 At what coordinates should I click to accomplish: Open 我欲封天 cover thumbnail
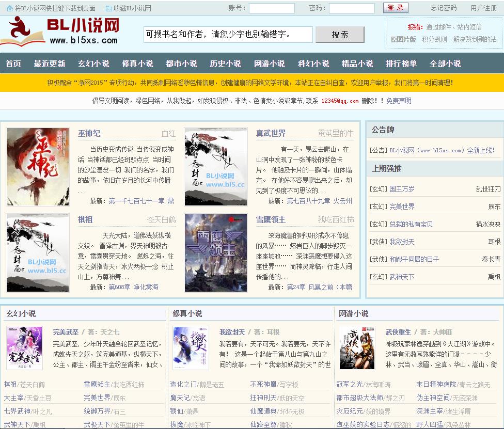(191, 348)
